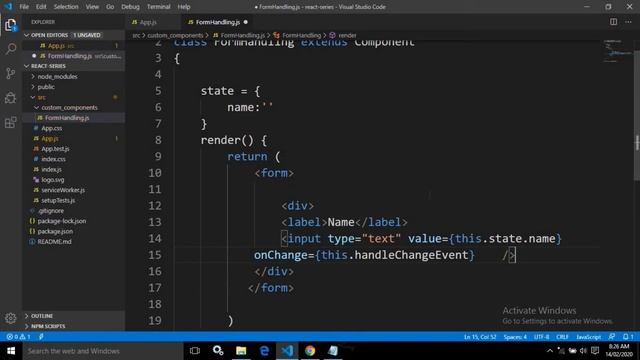Switch to the App.js editor tab
Screen dimensions: 640x360
point(153,22)
